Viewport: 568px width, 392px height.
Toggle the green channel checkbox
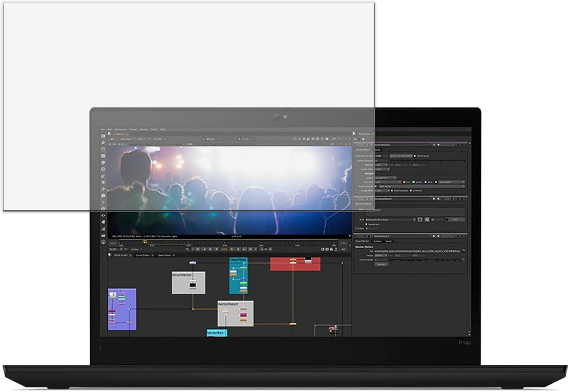click(414, 182)
